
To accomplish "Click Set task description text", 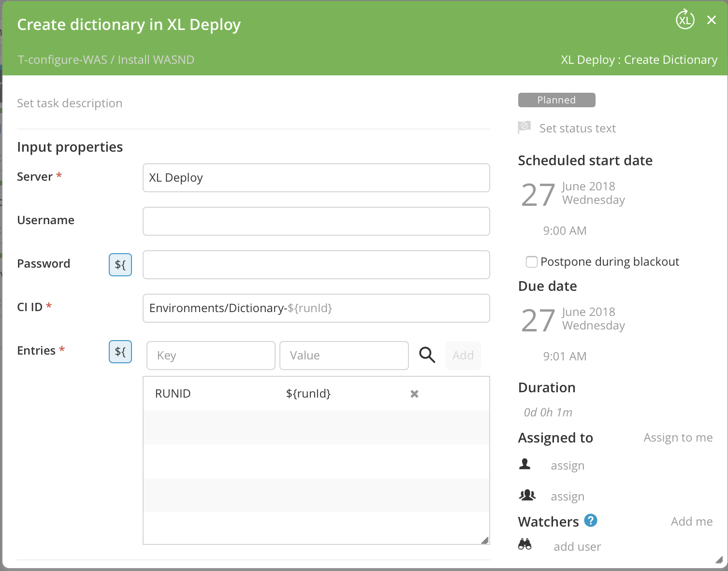I will (70, 103).
